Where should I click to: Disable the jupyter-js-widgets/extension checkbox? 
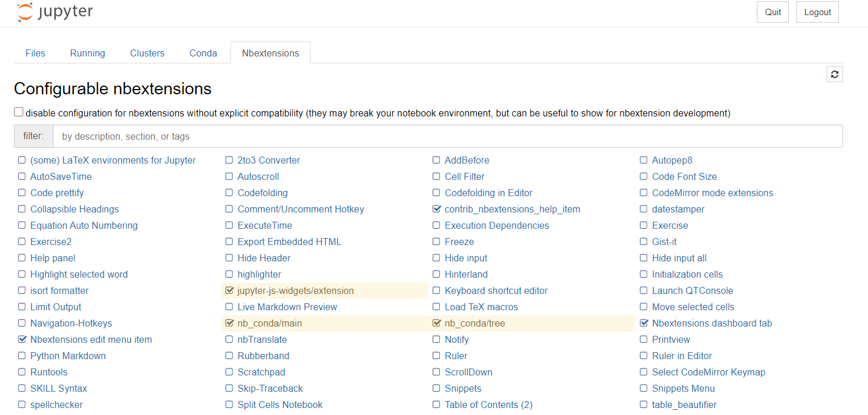tap(229, 290)
